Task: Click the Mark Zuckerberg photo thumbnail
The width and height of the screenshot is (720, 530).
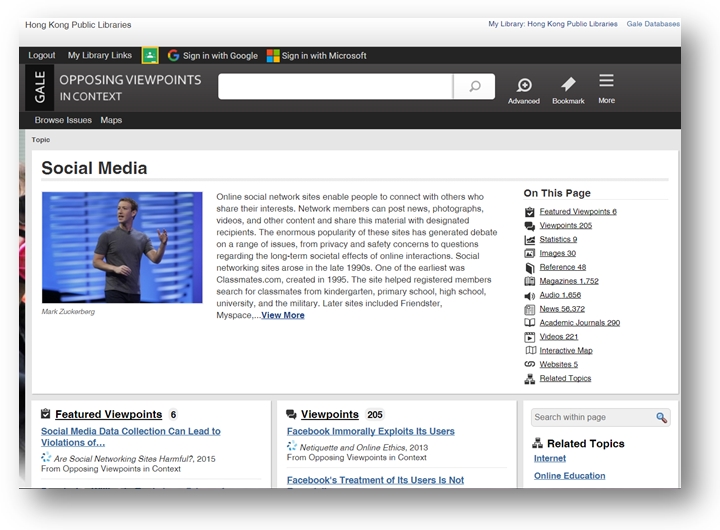Action: (x=122, y=247)
